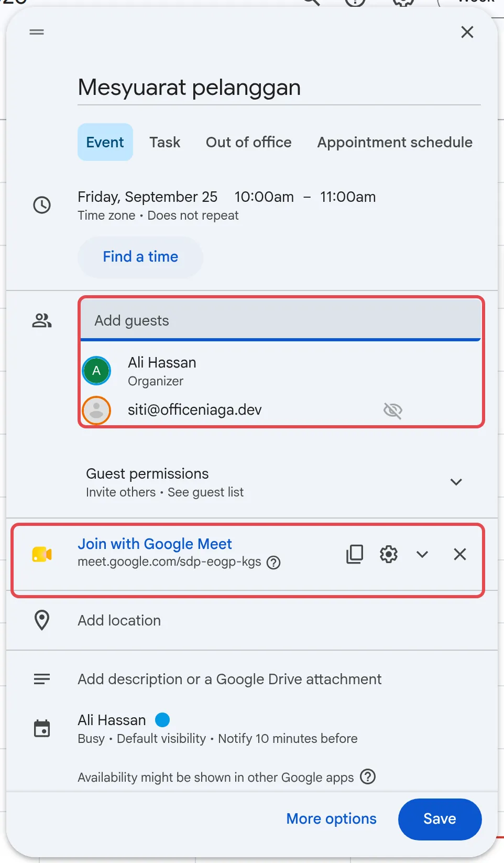Switch to the Task tab
The width and height of the screenshot is (504, 863).
pos(165,142)
